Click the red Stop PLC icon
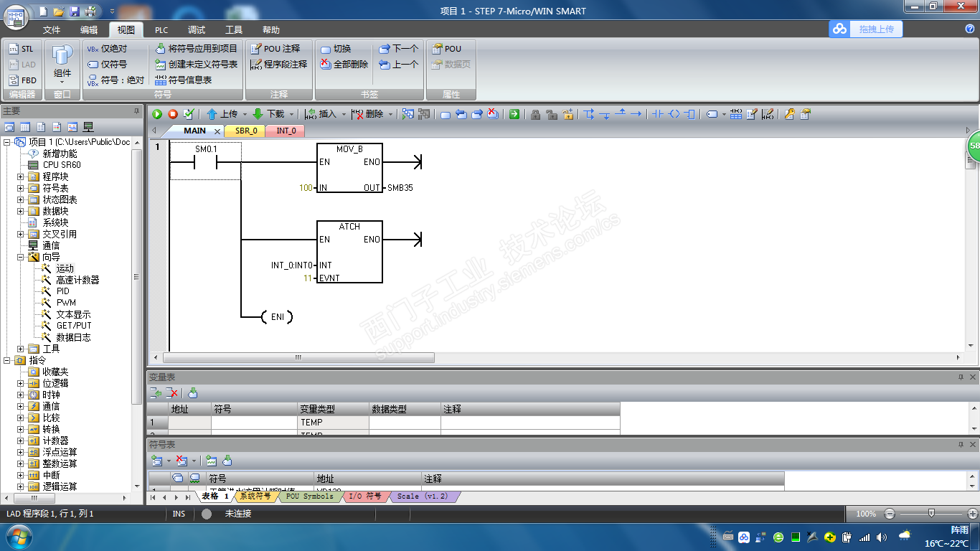The height and width of the screenshot is (551, 980). [173, 114]
